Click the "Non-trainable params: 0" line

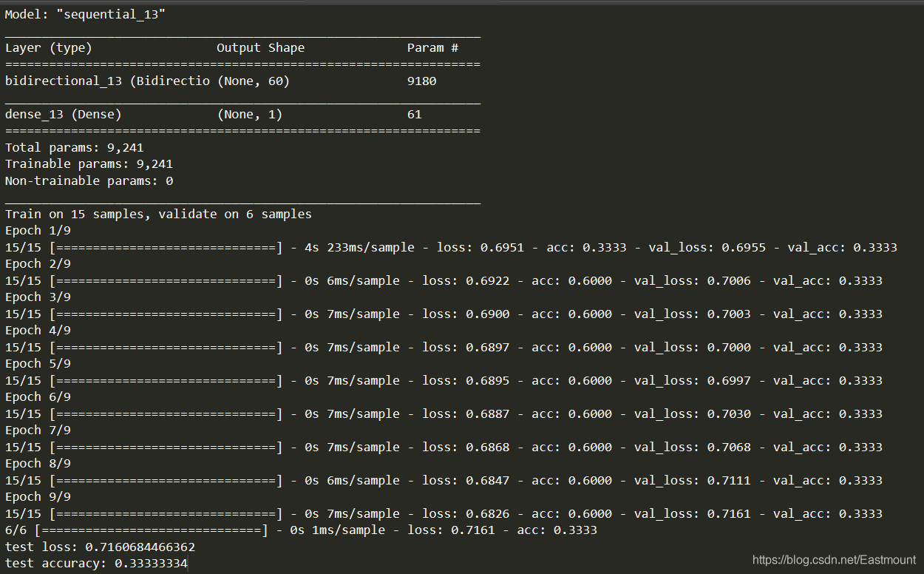pos(89,181)
